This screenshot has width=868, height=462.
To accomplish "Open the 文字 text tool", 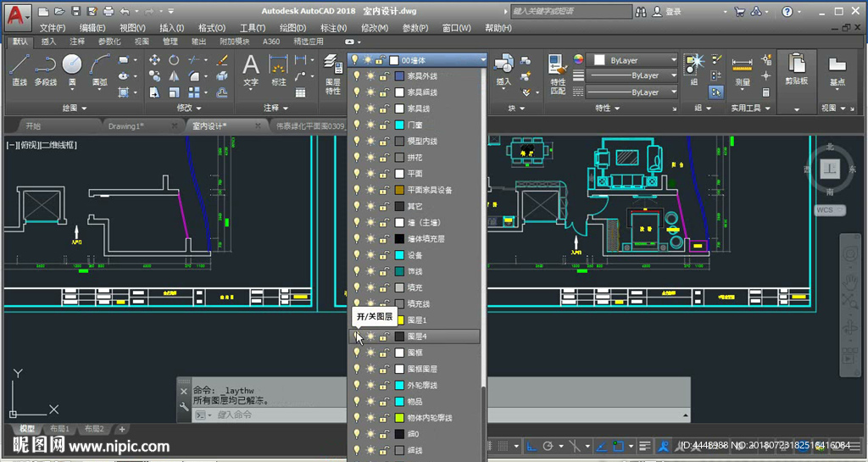I will click(x=251, y=70).
